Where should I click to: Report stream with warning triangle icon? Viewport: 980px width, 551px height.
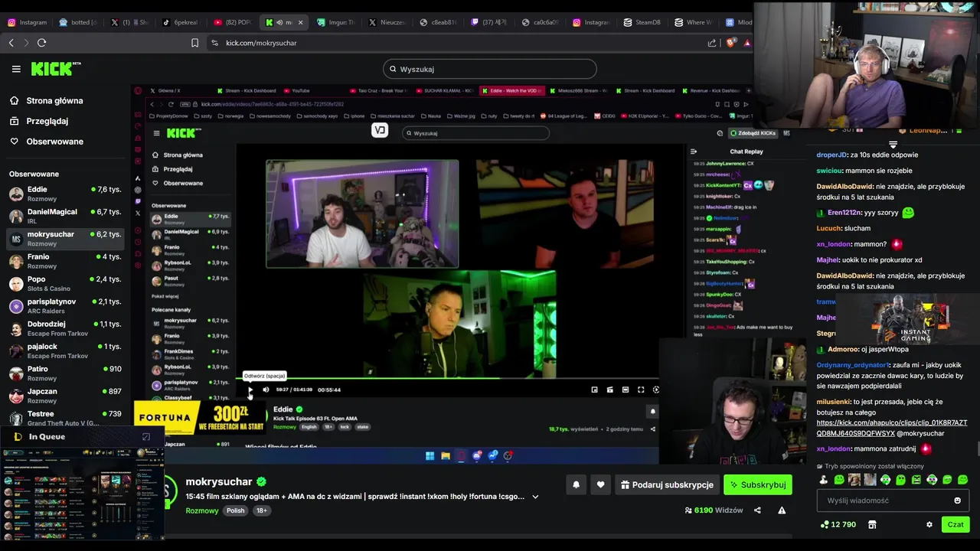point(782,510)
